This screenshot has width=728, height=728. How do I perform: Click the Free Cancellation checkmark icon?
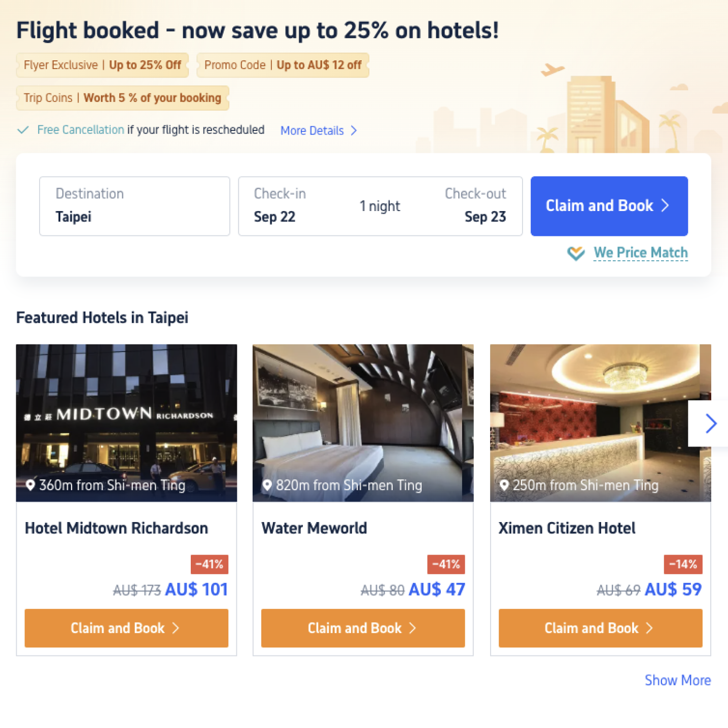pos(23,130)
